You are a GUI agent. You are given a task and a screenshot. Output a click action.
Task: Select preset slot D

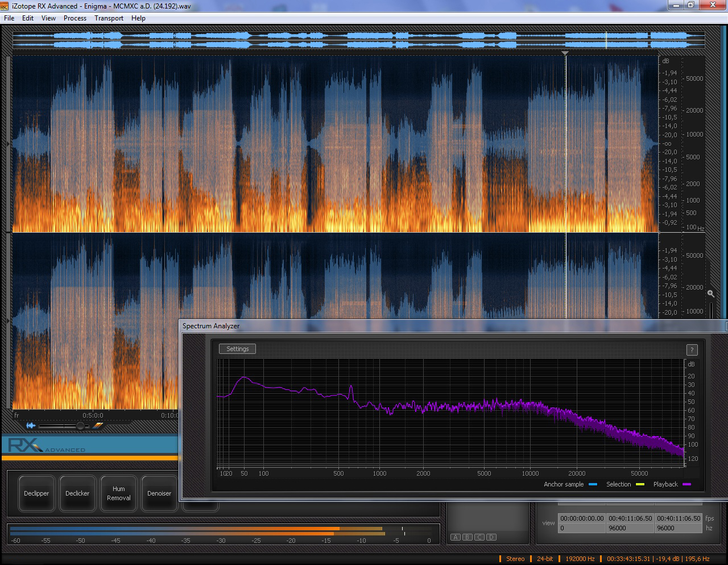(x=491, y=537)
